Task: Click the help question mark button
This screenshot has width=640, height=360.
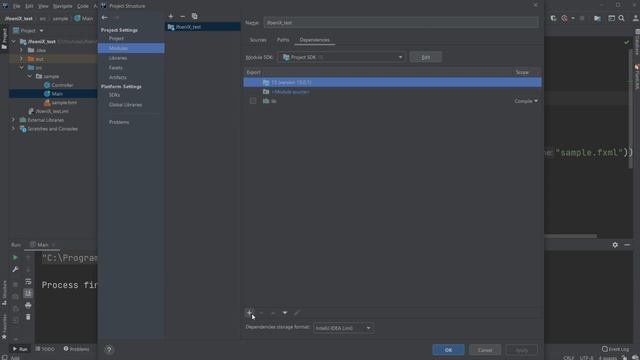Action: click(x=109, y=349)
